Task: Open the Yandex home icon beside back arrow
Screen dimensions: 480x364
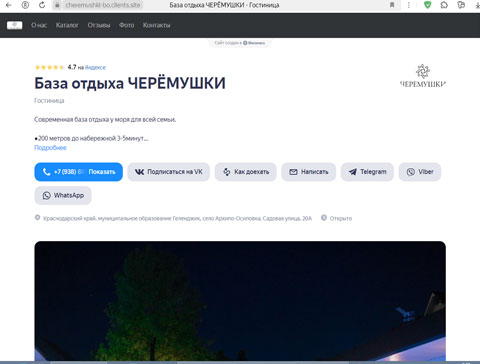Action: [25, 5]
